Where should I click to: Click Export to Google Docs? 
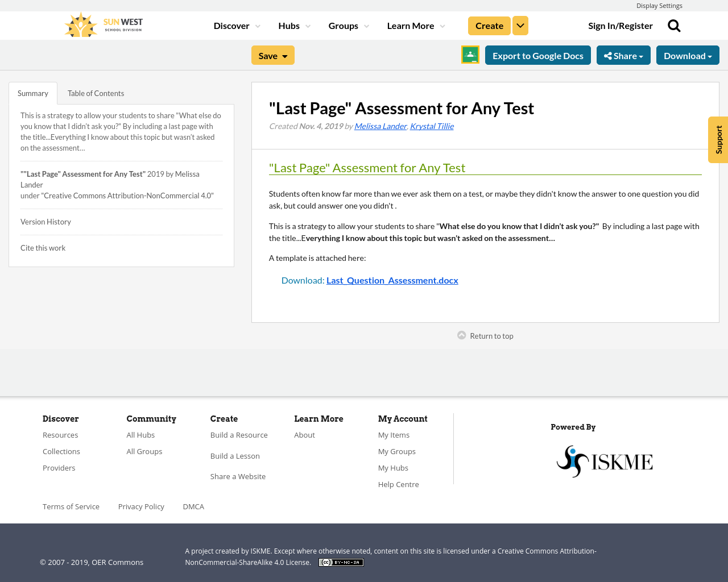(537, 55)
